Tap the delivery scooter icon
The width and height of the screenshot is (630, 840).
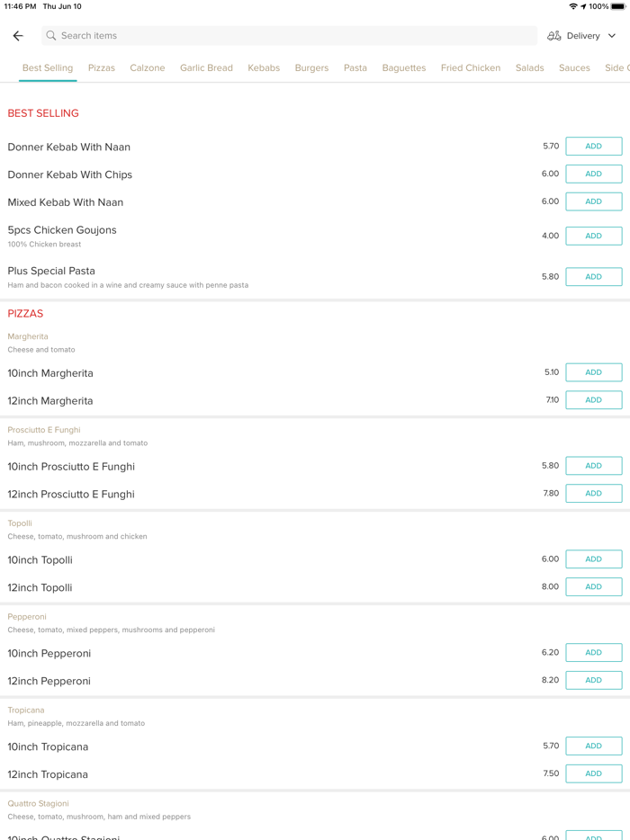(x=553, y=36)
